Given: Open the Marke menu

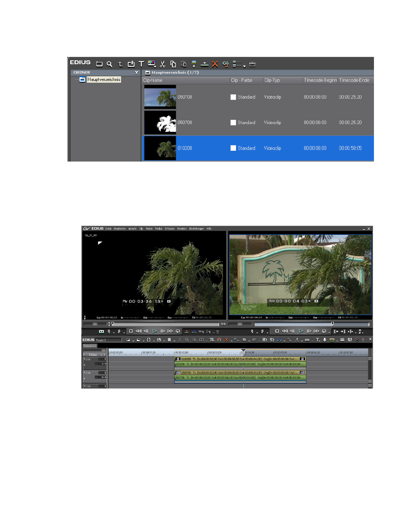Looking at the screenshot, I should click(149, 229).
